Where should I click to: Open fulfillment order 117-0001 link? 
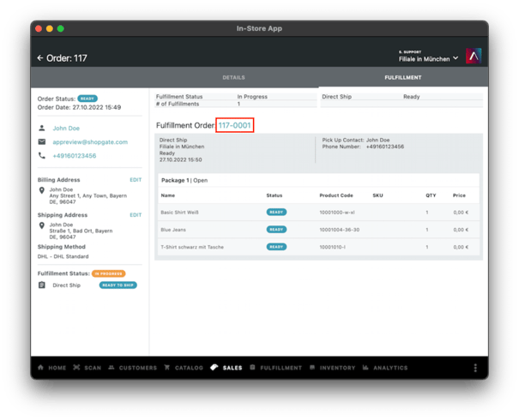coord(234,125)
